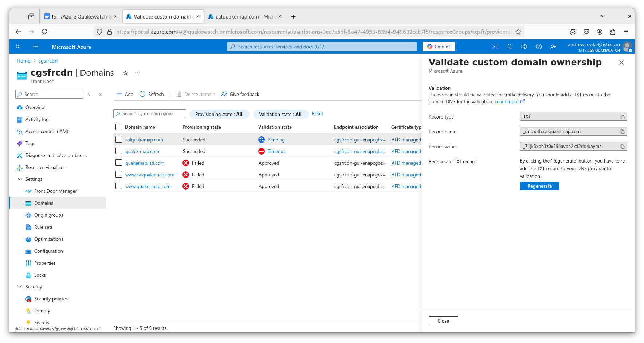Toggle expand/collapse all sidebar groups arrows
644x343 pixels.
[89, 94]
